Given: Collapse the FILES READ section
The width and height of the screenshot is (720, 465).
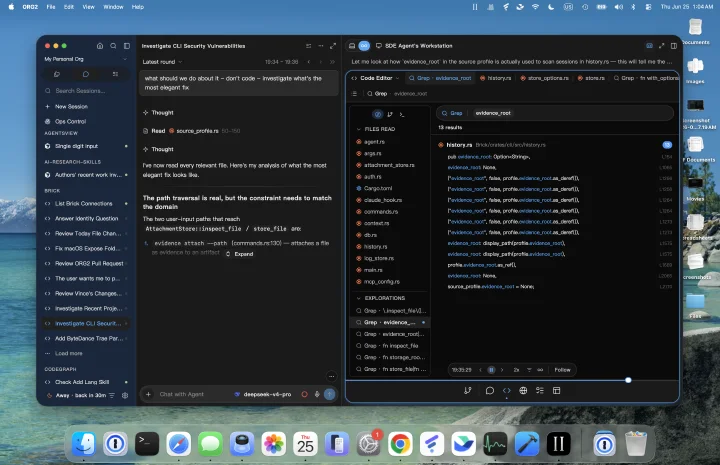Looking at the screenshot, I should tap(359, 129).
